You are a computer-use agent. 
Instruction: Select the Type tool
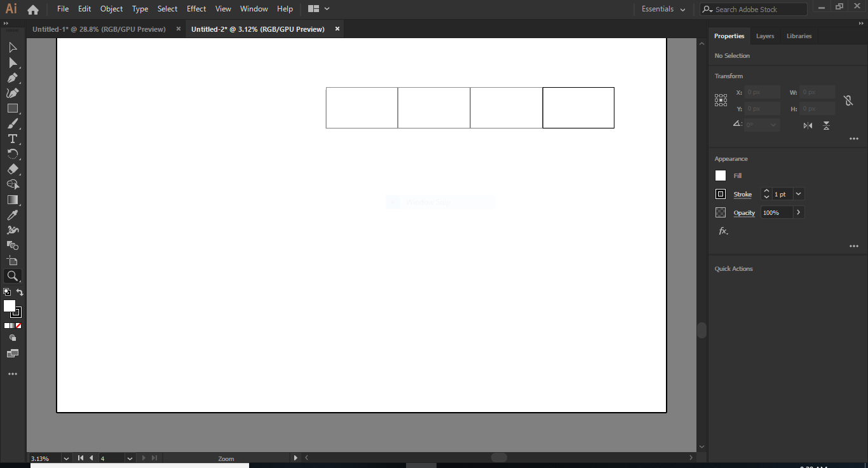[12, 139]
